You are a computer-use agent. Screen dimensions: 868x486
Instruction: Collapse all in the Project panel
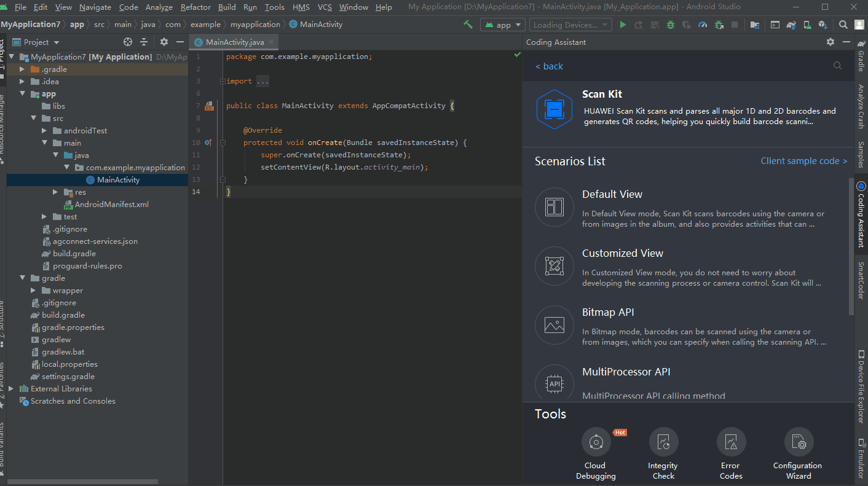144,42
